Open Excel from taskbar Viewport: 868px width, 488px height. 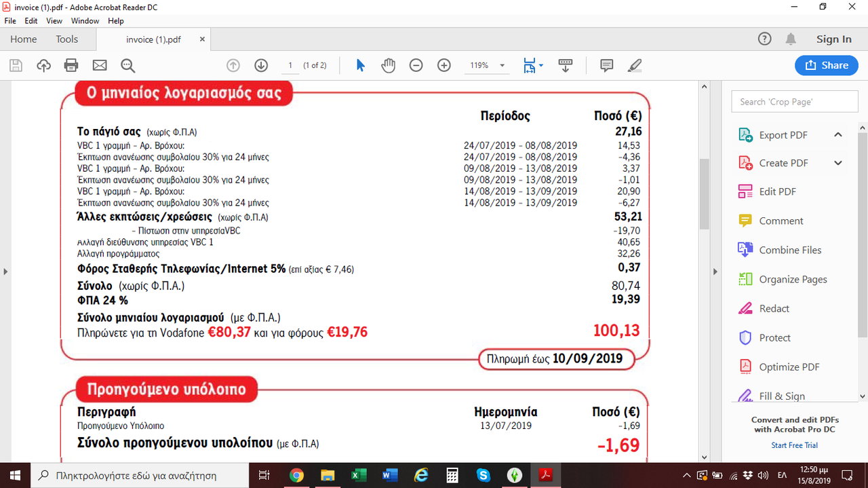[x=359, y=475]
